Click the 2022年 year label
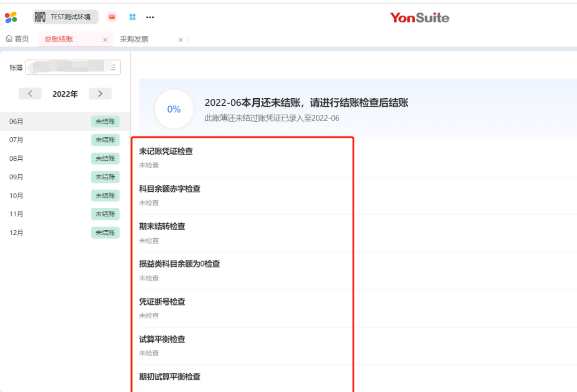 pyautogui.click(x=65, y=94)
